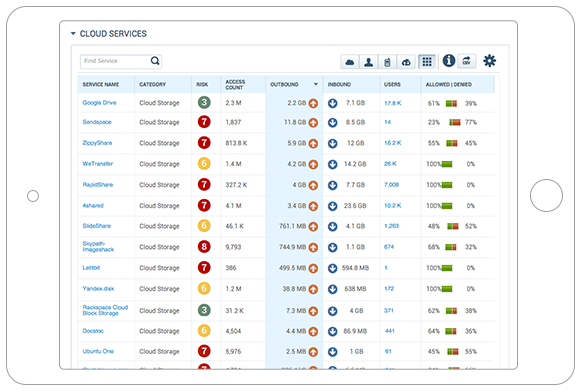The width and height of the screenshot is (581, 392).
Task: Click SlideShare inbound download arrow
Action: 332,226
